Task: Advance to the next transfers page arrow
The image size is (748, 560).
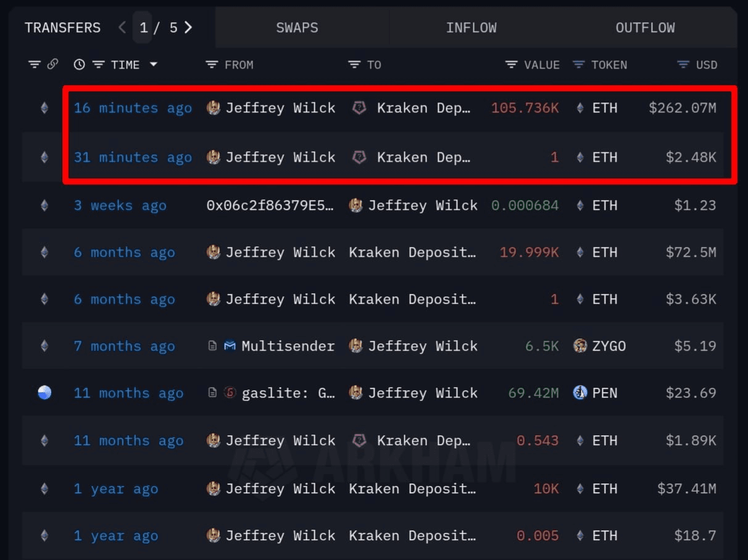Action: point(188,28)
